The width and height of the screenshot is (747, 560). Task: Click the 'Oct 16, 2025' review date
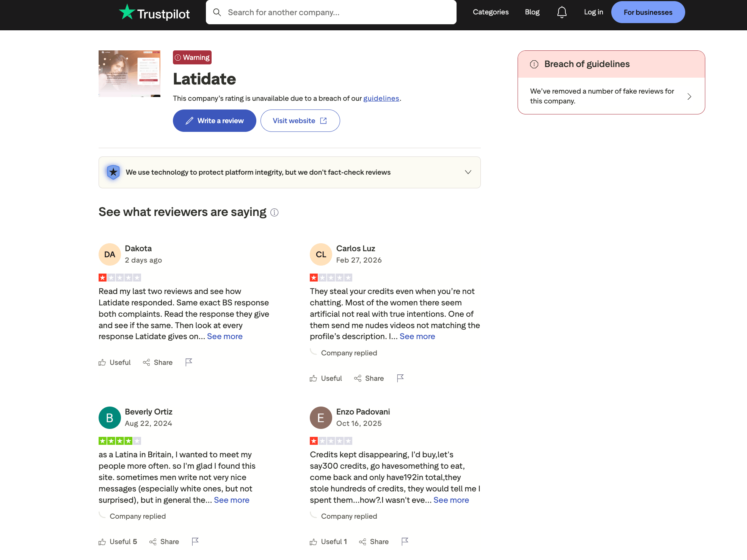click(x=359, y=424)
